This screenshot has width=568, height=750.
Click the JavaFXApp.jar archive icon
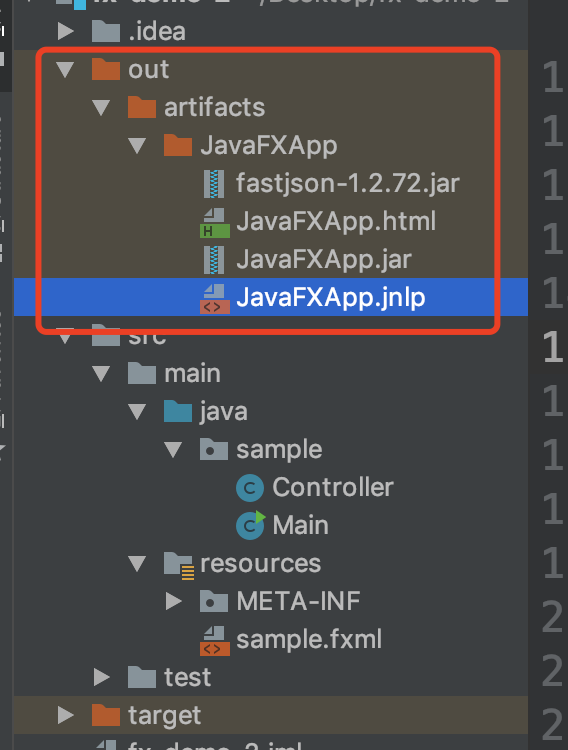(214, 260)
